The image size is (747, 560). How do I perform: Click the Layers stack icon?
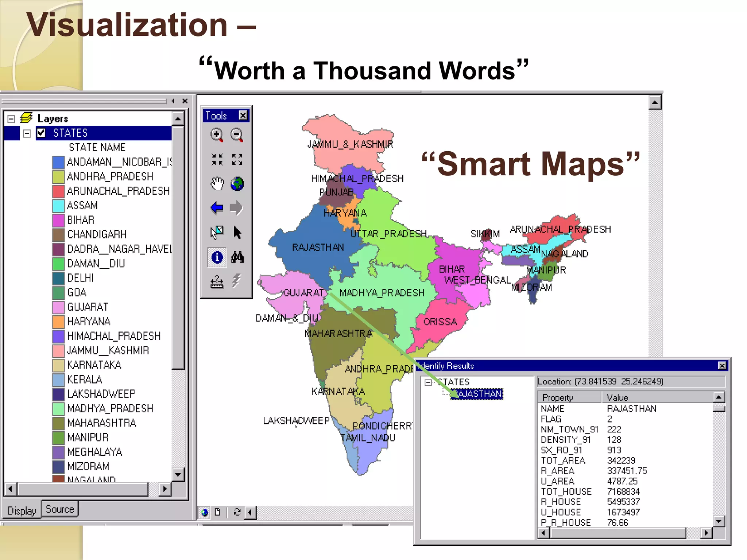pyautogui.click(x=26, y=118)
